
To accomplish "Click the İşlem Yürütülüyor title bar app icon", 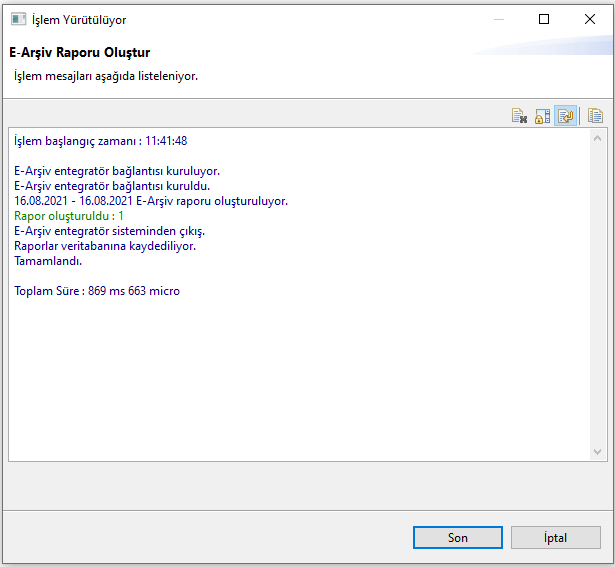I will (x=18, y=19).
